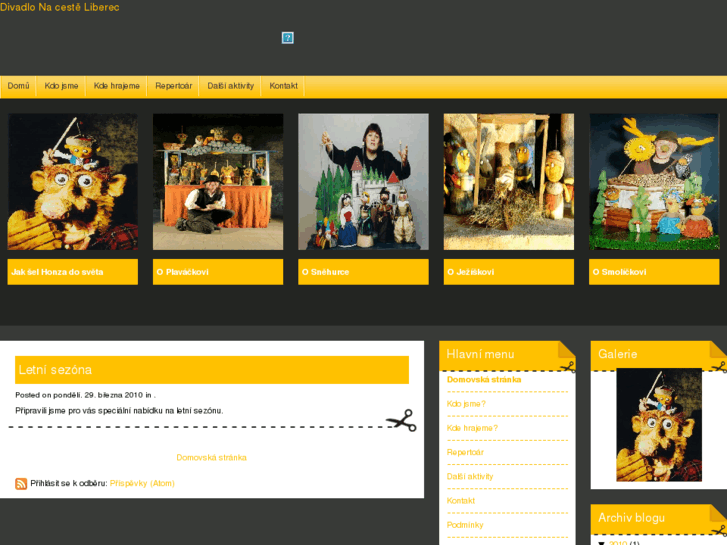Click the Hlavní menu widget heading
Screen dimensions: 727x545
480,354
